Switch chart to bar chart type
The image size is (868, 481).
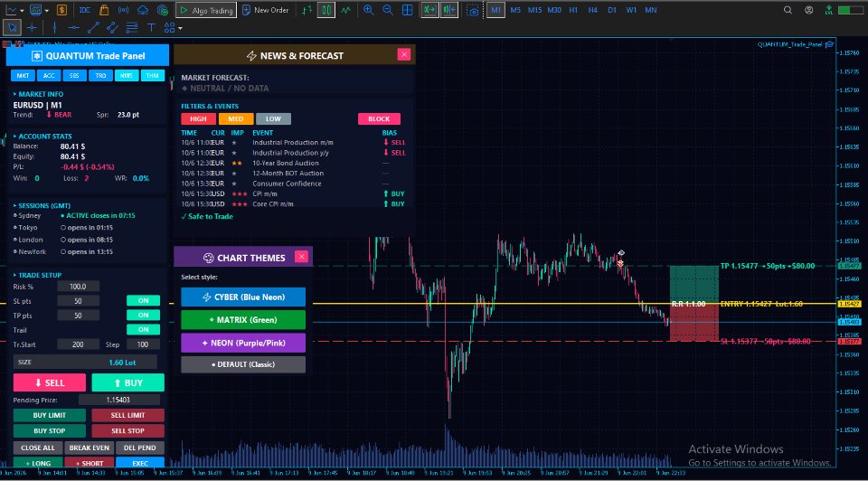(x=307, y=10)
